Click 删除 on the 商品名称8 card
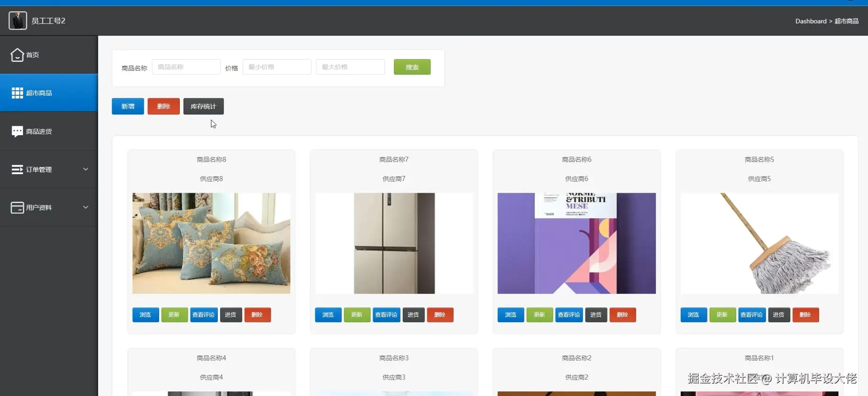Image resolution: width=868 pixels, height=396 pixels. [257, 315]
